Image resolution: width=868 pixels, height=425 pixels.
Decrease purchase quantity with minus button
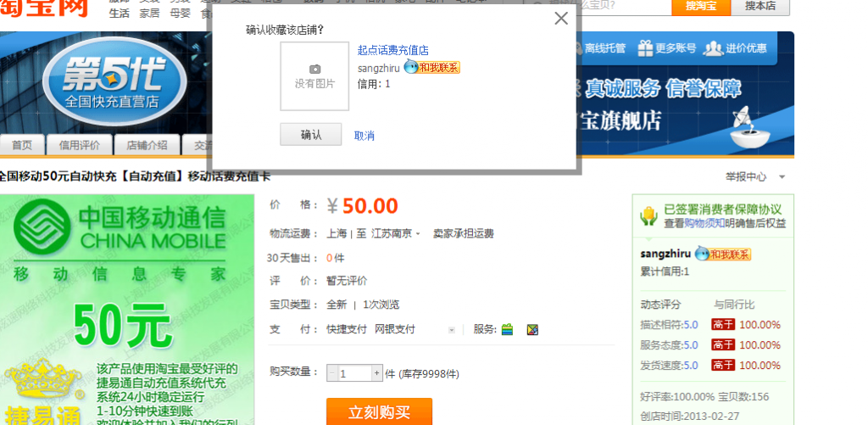tap(332, 373)
